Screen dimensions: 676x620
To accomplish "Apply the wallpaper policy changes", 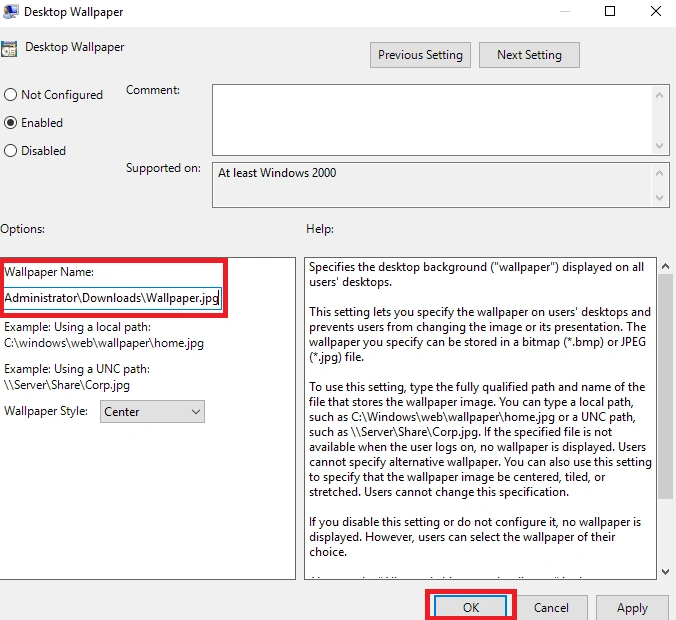I will pyautogui.click(x=632, y=607).
